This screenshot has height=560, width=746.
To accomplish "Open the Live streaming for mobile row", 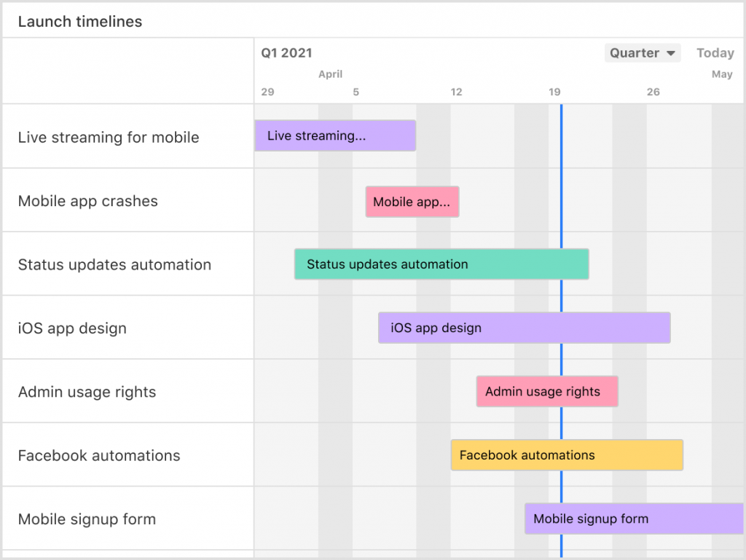I will tap(109, 138).
